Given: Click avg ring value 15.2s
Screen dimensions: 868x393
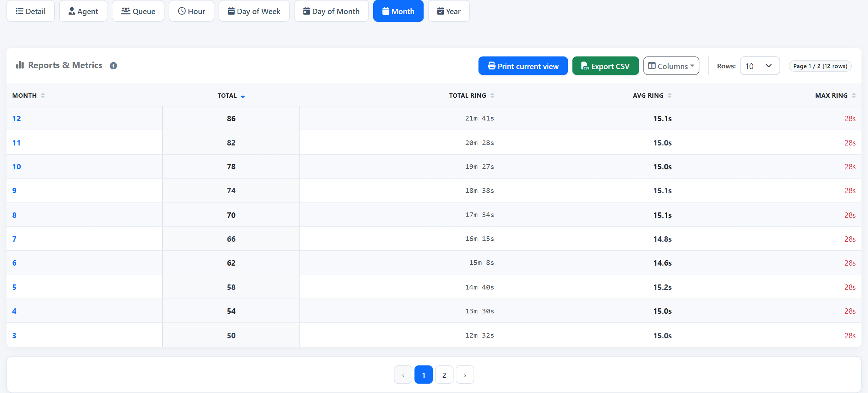Looking at the screenshot, I should 662,287.
